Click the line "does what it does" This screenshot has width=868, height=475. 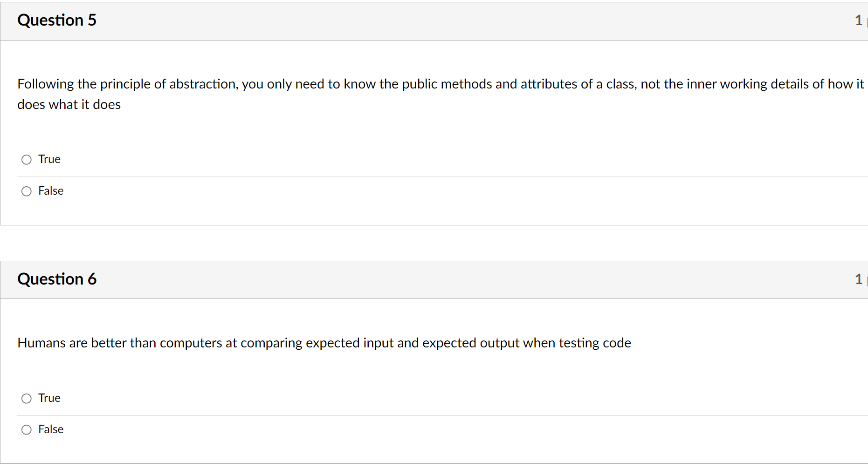click(x=69, y=105)
